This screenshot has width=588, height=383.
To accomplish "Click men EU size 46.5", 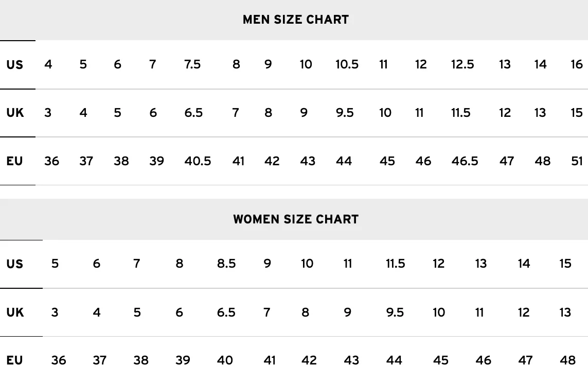I will click(x=465, y=161).
